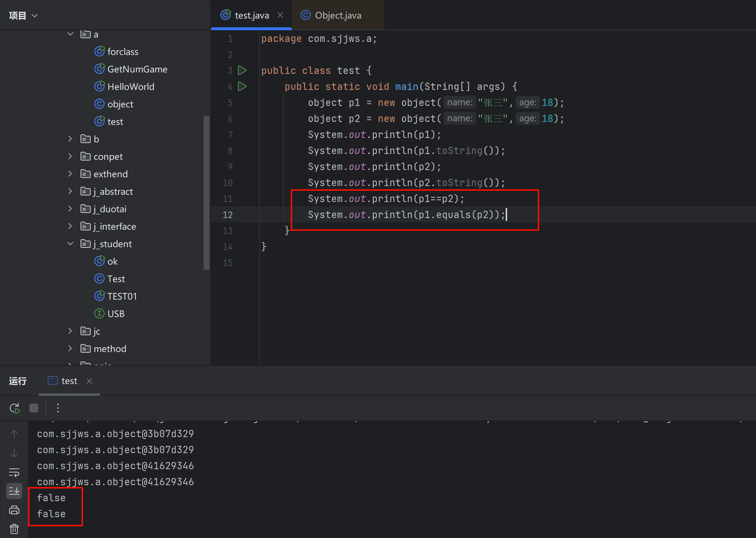Expand the conpet package folder
The height and width of the screenshot is (538, 756).
(x=70, y=157)
